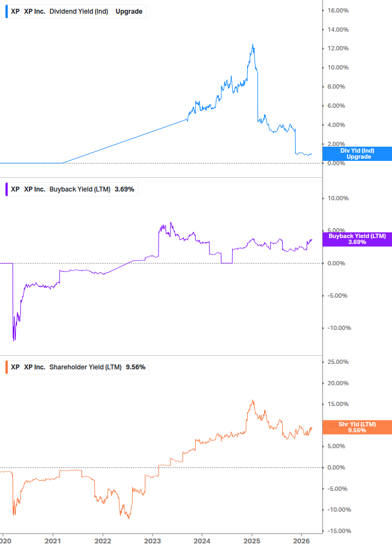Select the blue Div Yld (Ind) axis flag
392x550 pixels.
point(357,154)
